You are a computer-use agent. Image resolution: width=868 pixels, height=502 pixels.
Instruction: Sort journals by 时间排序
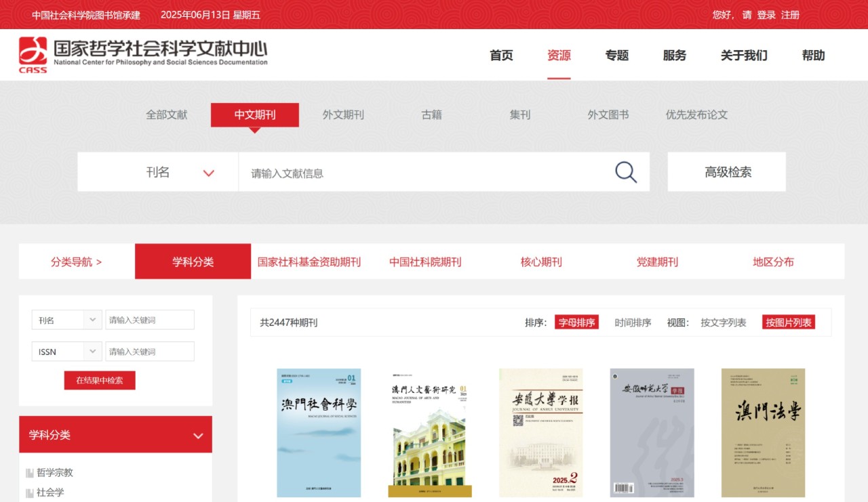point(633,322)
